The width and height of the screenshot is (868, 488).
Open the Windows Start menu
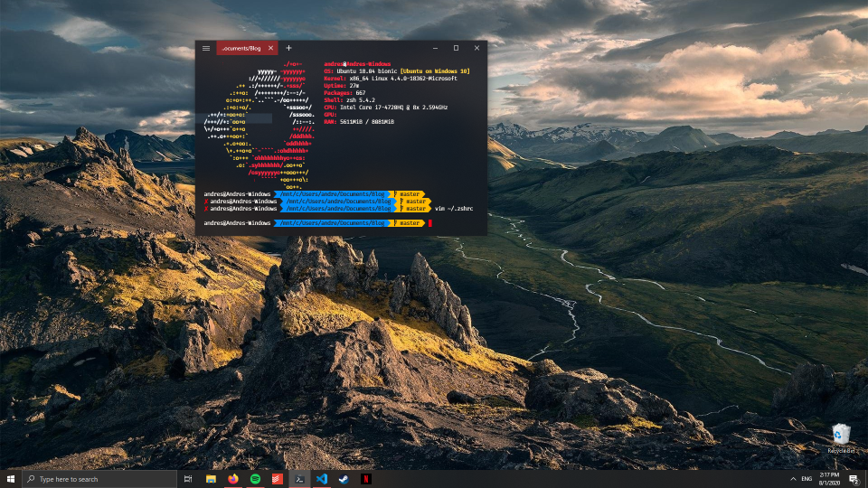click(x=11, y=479)
